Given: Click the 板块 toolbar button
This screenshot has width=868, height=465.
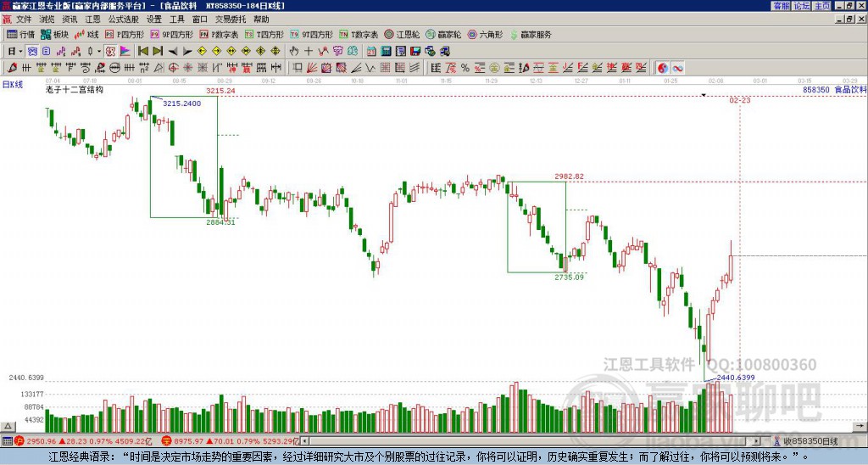Looking at the screenshot, I should pyautogui.click(x=55, y=34).
